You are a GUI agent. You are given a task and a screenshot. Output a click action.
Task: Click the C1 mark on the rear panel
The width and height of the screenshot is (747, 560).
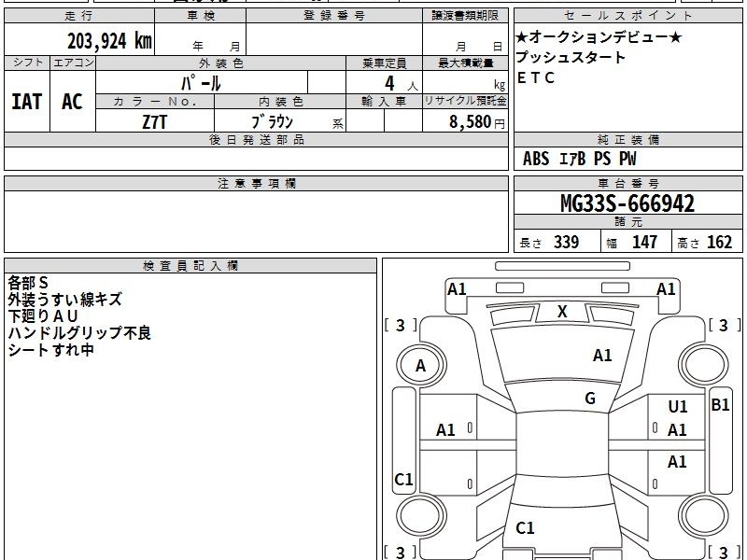coord(525,527)
